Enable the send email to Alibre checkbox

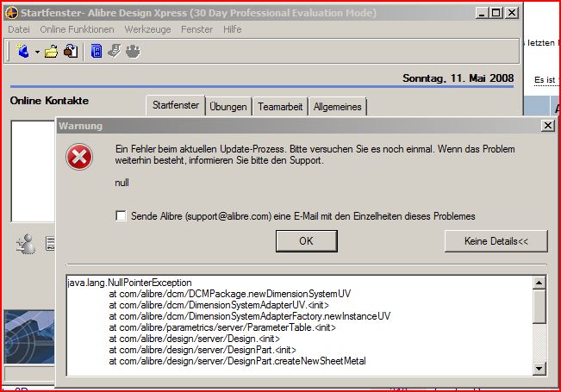click(x=121, y=216)
